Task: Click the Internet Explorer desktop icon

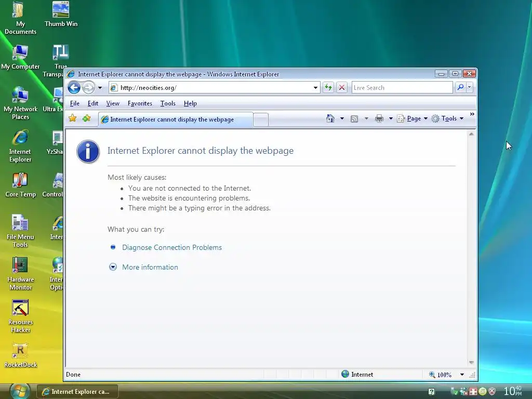Action: click(20, 146)
